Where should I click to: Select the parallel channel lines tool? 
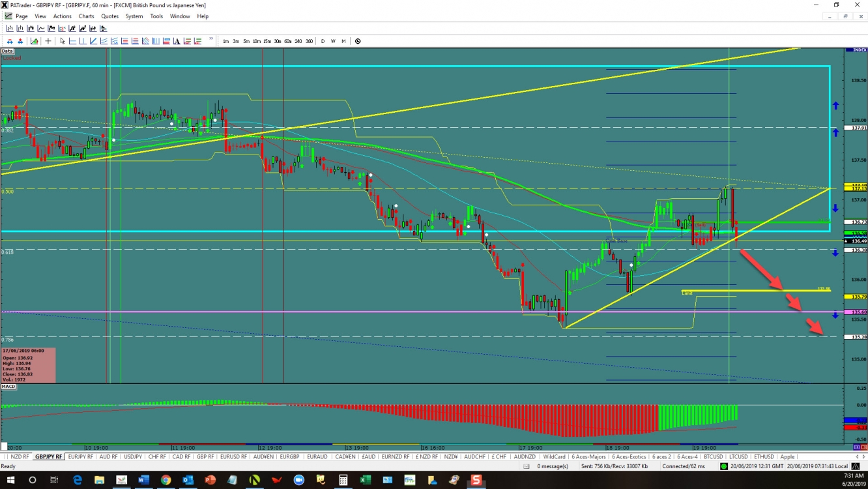(104, 41)
